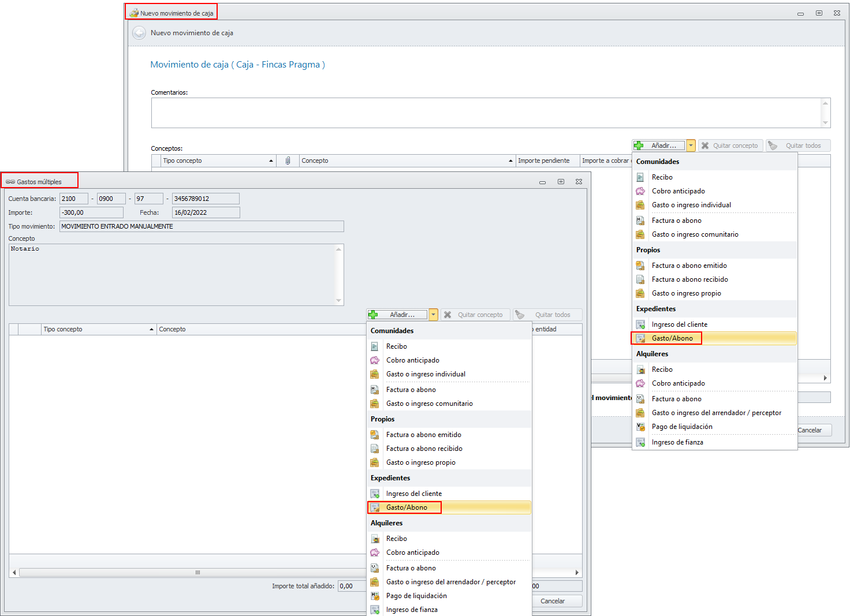The width and height of the screenshot is (850, 616).
Task: Click the paperclip attachment column header
Action: pyautogui.click(x=288, y=161)
